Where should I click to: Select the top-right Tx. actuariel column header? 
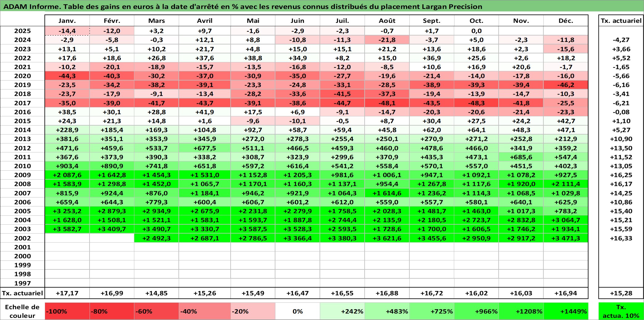[x=621, y=21]
